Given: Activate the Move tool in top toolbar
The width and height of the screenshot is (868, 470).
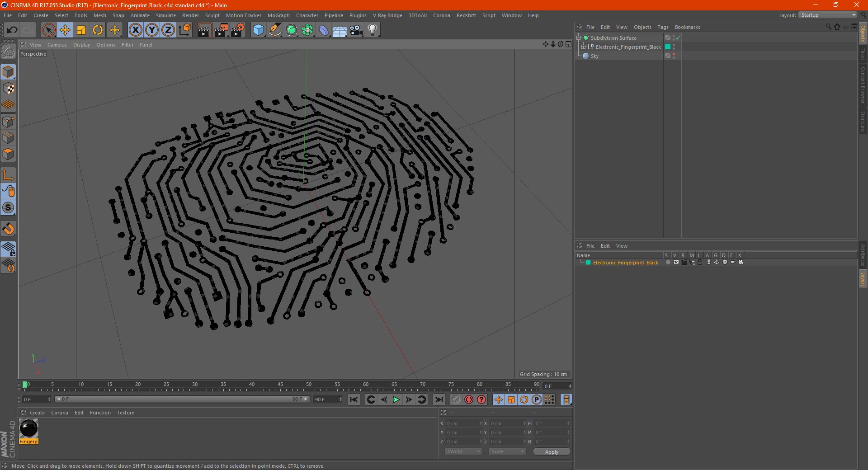Looking at the screenshot, I should (x=65, y=30).
